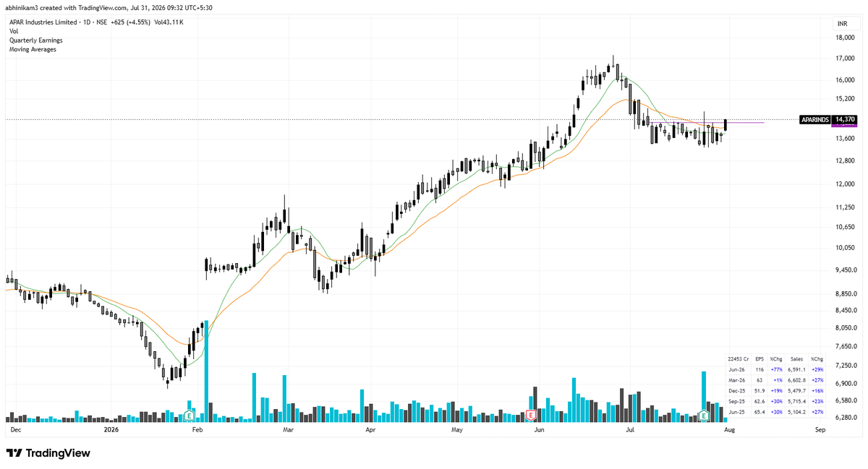The image size is (868, 469).
Task: Click the May label on the time axis
Action: point(457,430)
